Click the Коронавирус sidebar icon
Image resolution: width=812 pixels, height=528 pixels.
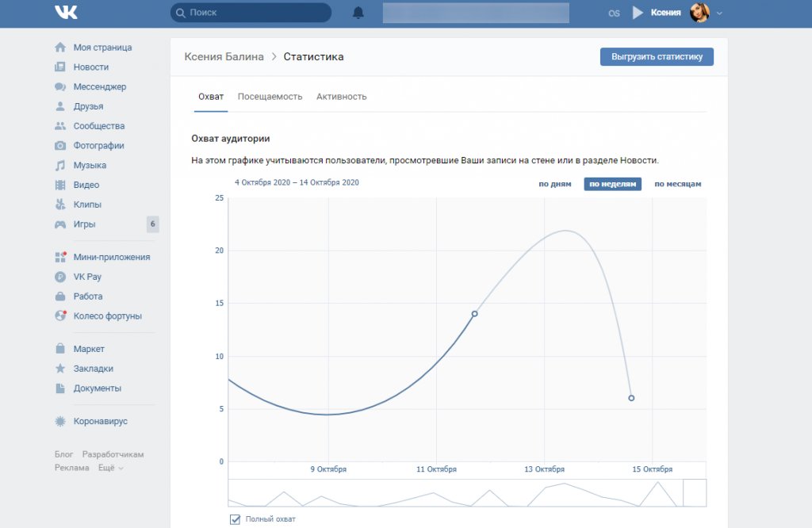tap(59, 422)
